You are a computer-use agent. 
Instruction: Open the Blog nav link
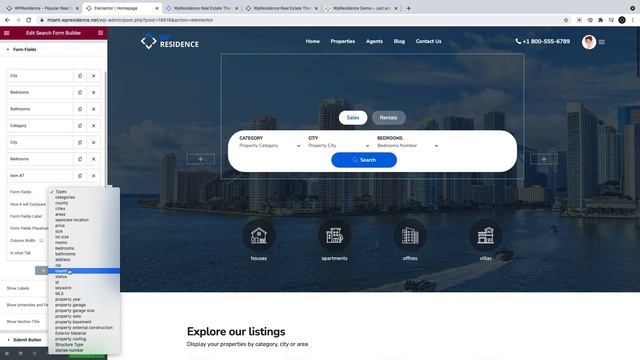399,41
